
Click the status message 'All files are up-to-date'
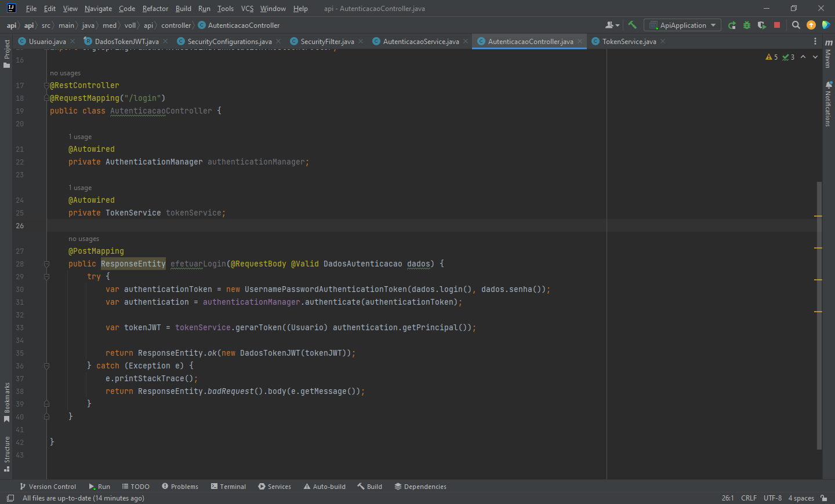click(83, 498)
